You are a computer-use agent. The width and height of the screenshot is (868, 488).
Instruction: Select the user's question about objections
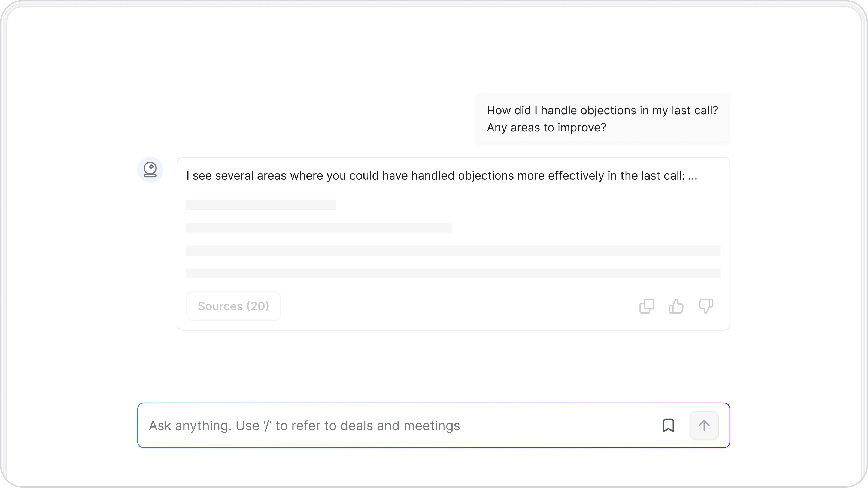pos(602,119)
